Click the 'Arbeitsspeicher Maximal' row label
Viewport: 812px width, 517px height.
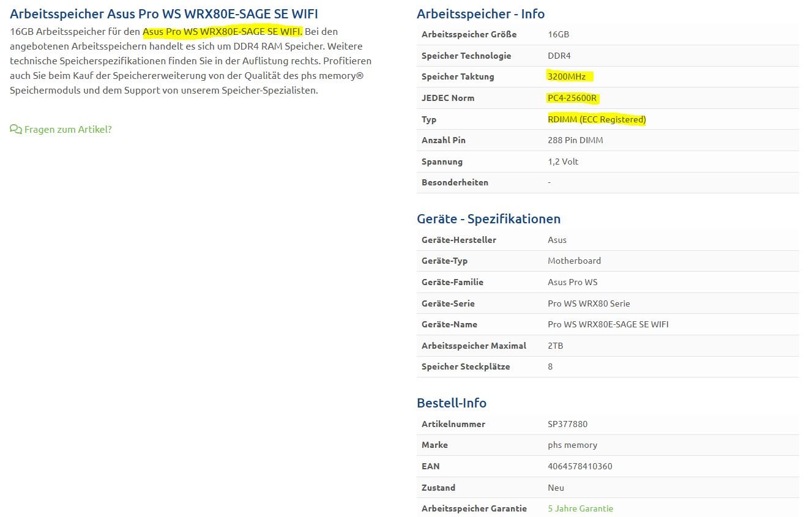[x=474, y=346]
